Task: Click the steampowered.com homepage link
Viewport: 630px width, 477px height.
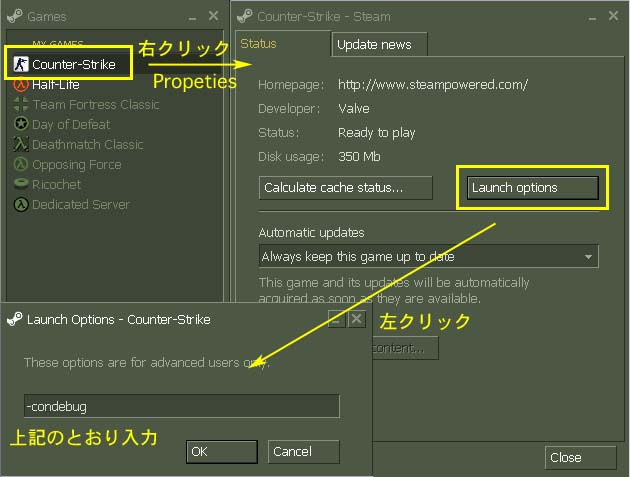Action: pos(433,84)
